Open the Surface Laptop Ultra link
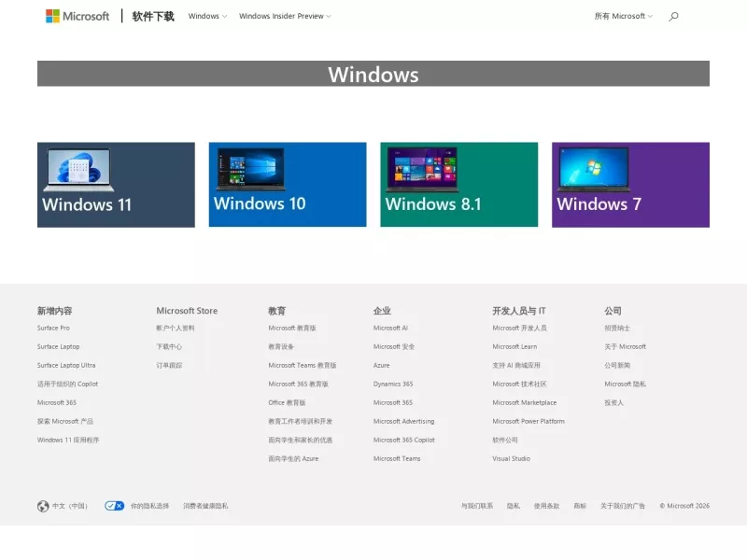This screenshot has width=747, height=560. click(66, 365)
